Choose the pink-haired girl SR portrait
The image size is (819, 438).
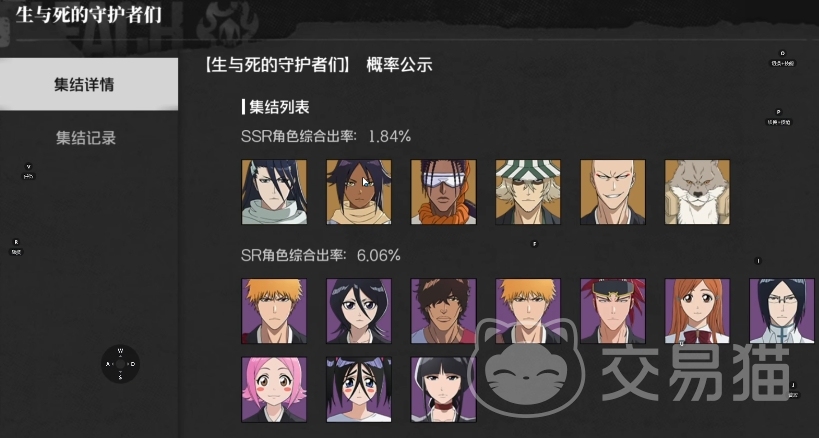[274, 389]
